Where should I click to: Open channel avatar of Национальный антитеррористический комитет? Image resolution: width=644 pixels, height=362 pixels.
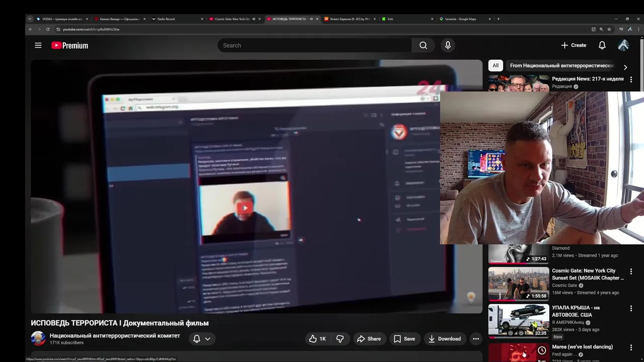[38, 338]
